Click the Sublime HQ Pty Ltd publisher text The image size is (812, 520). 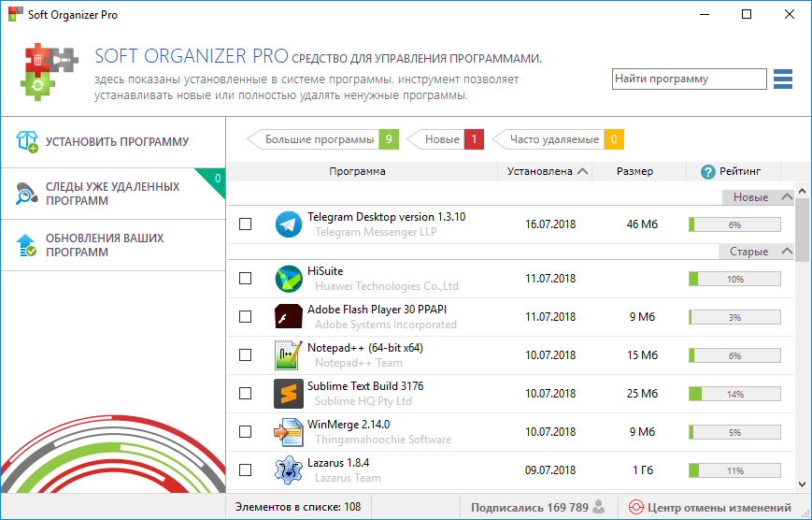click(363, 401)
